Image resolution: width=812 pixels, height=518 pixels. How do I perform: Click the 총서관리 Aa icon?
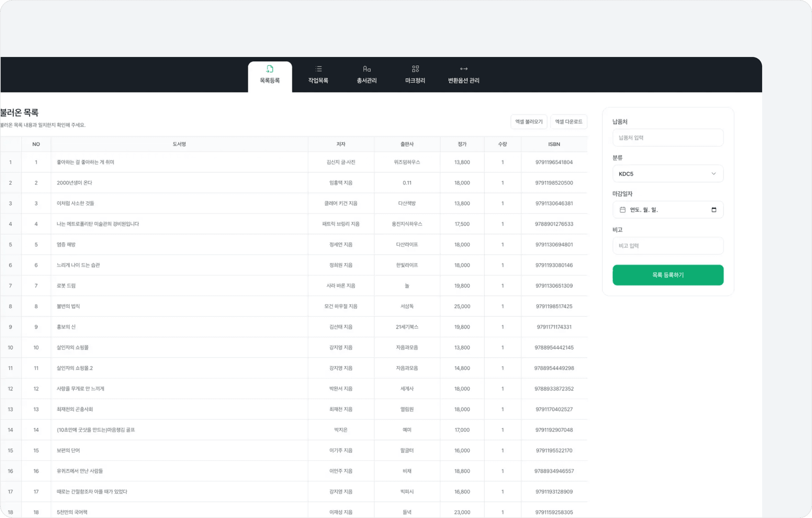click(x=367, y=69)
